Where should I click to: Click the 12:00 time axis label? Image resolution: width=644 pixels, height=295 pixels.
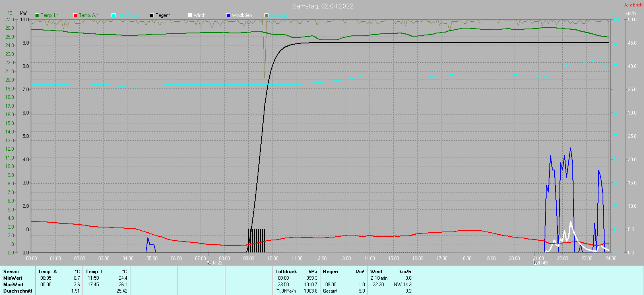point(321,258)
